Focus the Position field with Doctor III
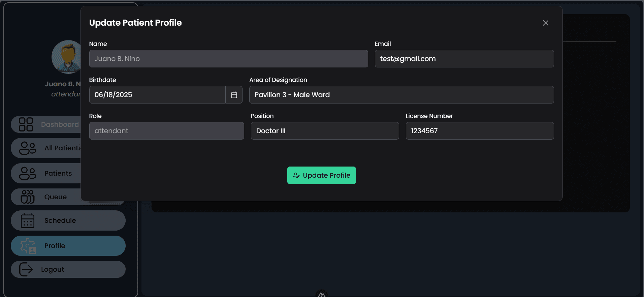 point(325,131)
